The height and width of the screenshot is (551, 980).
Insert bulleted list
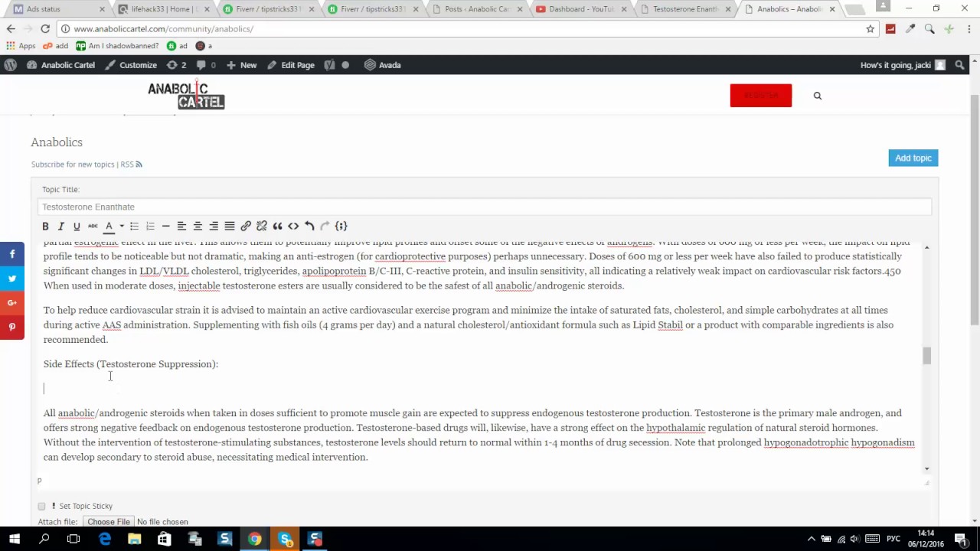pos(134,226)
